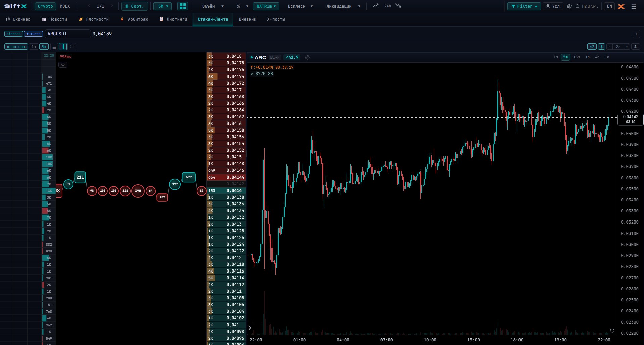Toggle the ×2 scale button

pyautogui.click(x=592, y=47)
